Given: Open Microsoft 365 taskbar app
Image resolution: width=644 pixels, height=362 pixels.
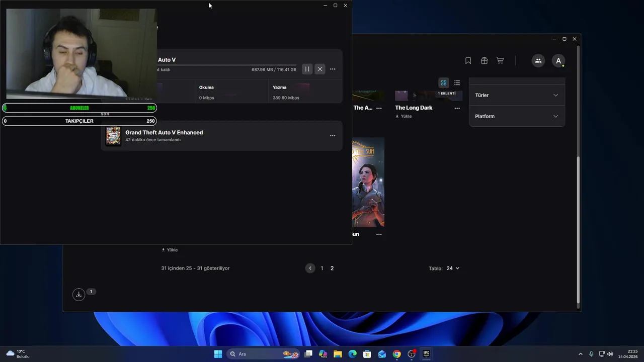Looking at the screenshot, I should point(323,354).
